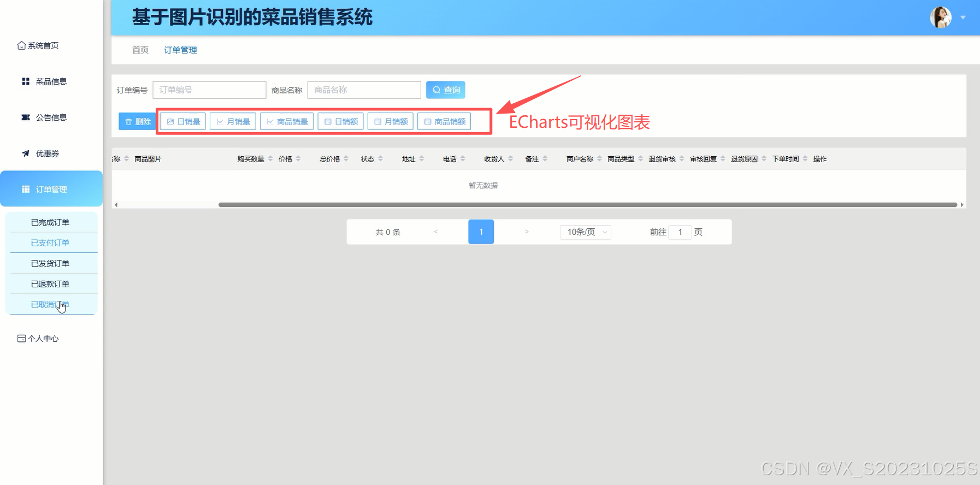The image size is (980, 485).
Task: Click into the 商品名称 search box
Action: (364, 90)
